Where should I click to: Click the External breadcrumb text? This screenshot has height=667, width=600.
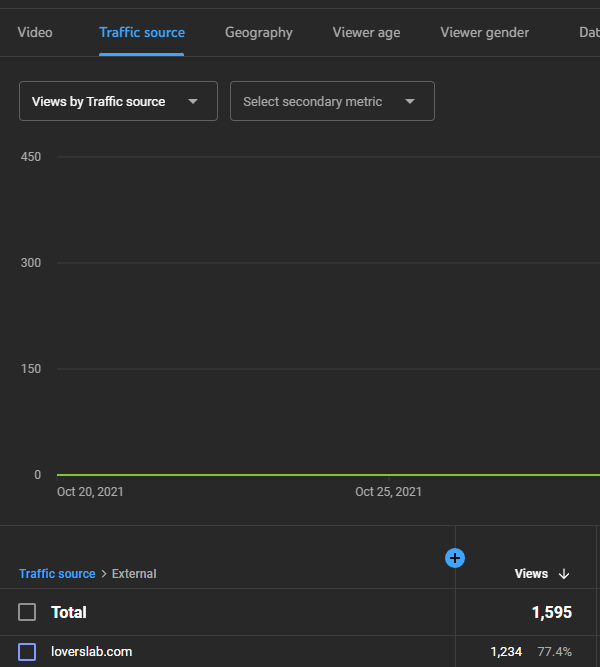click(134, 574)
